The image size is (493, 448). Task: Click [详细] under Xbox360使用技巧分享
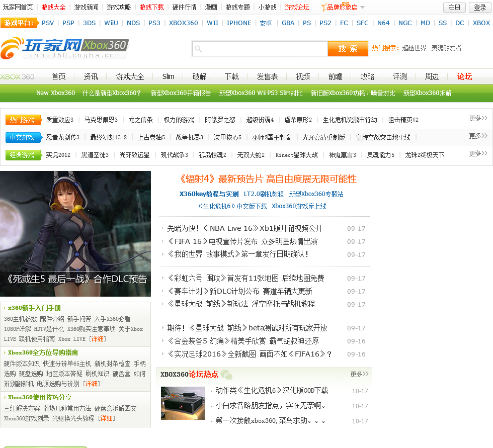(x=107, y=418)
